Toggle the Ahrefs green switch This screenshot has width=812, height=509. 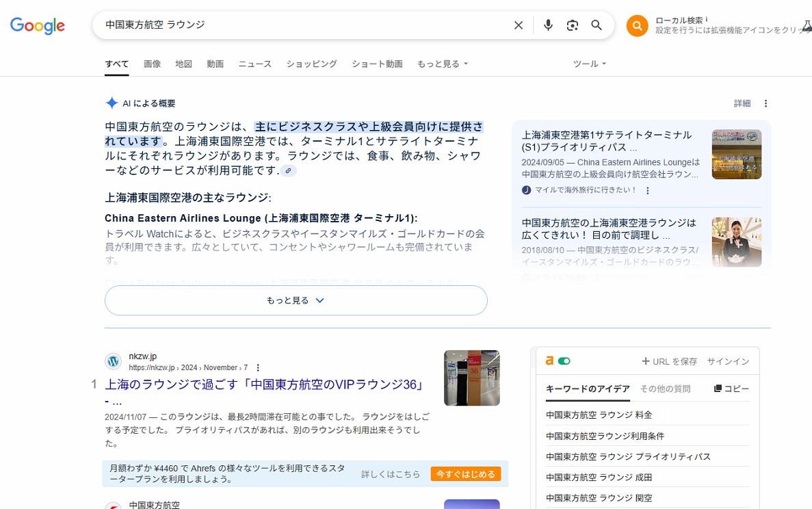pyautogui.click(x=564, y=361)
